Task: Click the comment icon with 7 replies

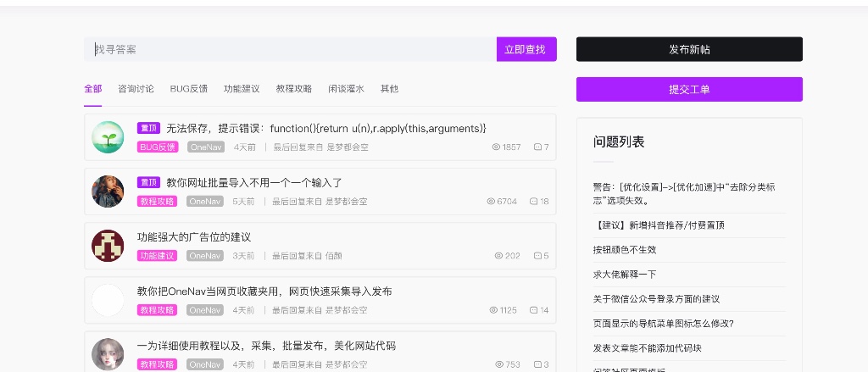Action: [x=537, y=147]
